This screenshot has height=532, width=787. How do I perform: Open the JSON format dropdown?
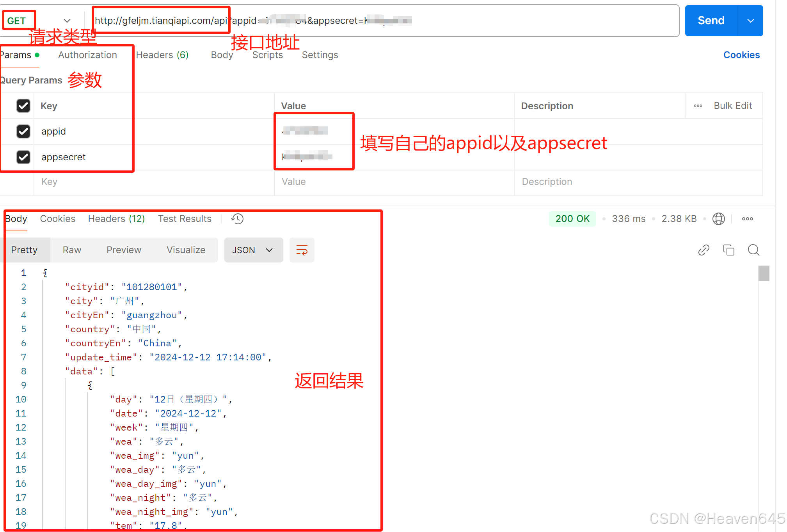(x=253, y=250)
